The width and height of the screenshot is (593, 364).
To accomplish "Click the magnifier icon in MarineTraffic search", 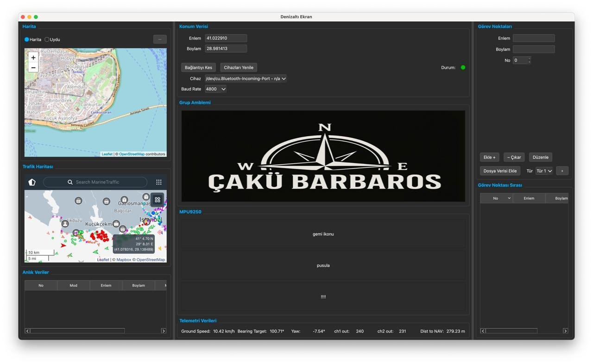I will pos(70,182).
